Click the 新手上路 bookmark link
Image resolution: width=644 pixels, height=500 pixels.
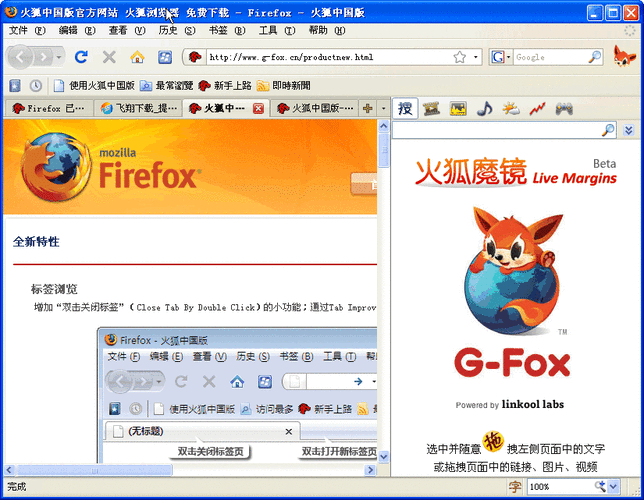tap(224, 86)
